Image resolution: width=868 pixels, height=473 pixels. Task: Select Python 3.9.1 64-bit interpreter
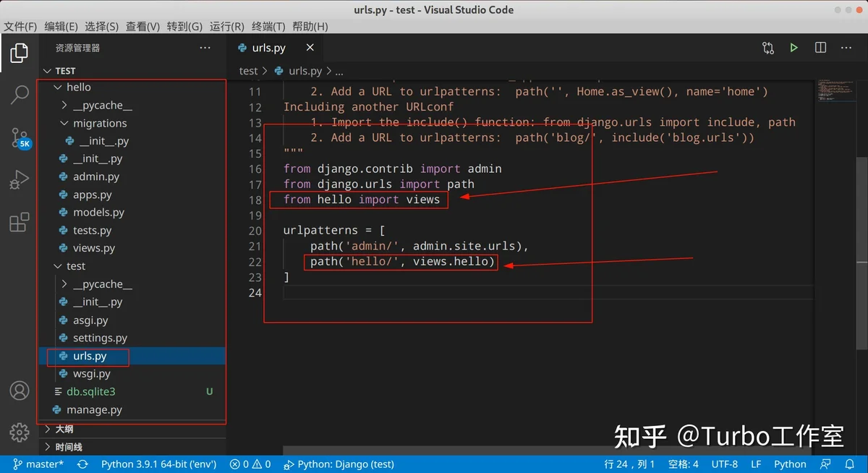click(x=158, y=464)
